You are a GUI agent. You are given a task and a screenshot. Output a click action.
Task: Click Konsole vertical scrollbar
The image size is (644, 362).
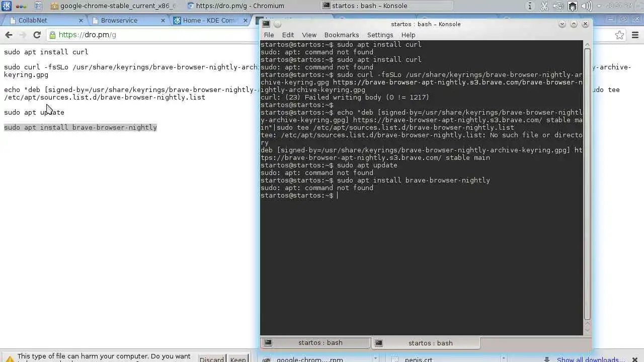[587, 185]
